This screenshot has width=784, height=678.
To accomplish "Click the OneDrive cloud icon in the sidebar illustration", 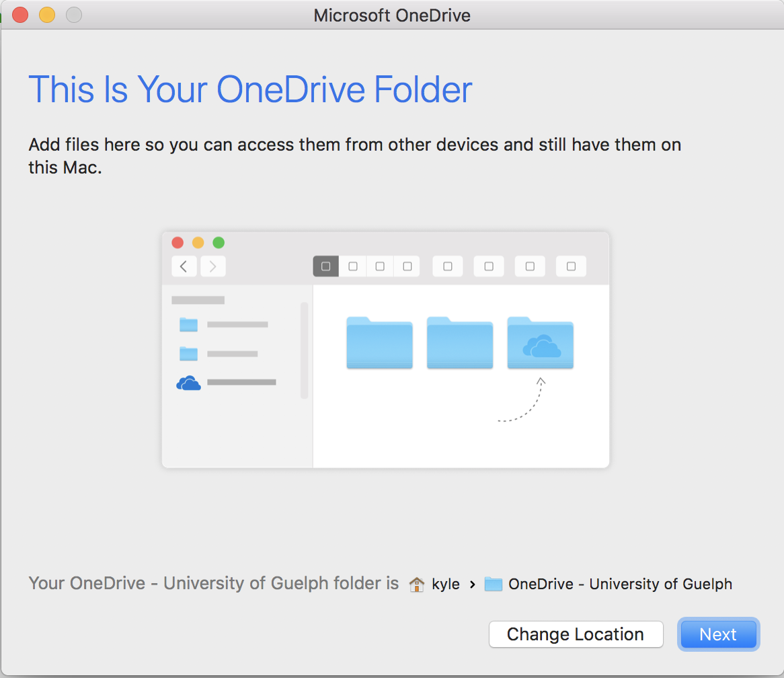I will point(189,383).
